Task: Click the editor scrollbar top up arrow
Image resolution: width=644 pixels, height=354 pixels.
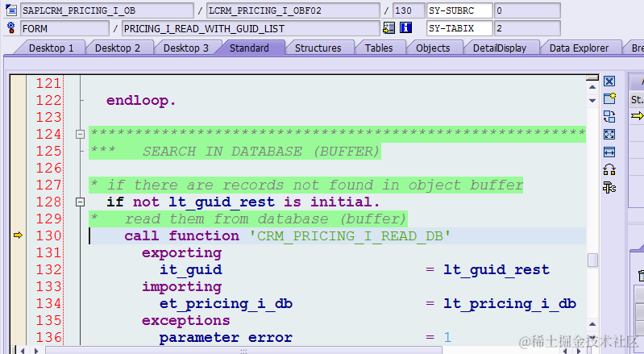Action: (x=592, y=87)
